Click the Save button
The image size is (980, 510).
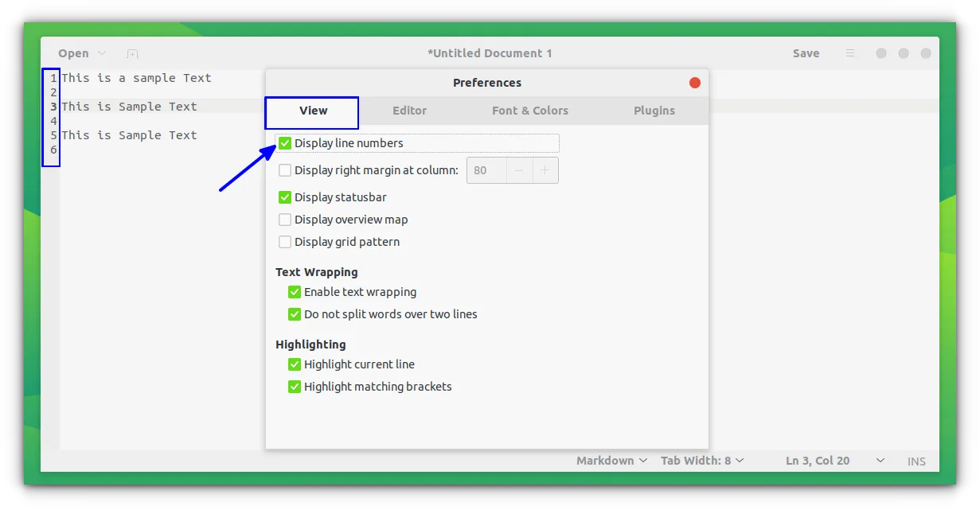(x=806, y=53)
